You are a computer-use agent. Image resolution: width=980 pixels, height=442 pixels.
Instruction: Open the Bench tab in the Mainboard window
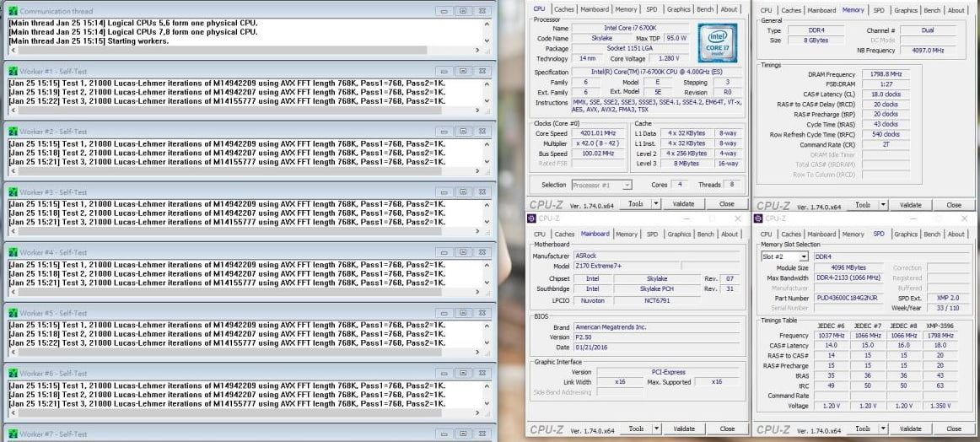(706, 234)
